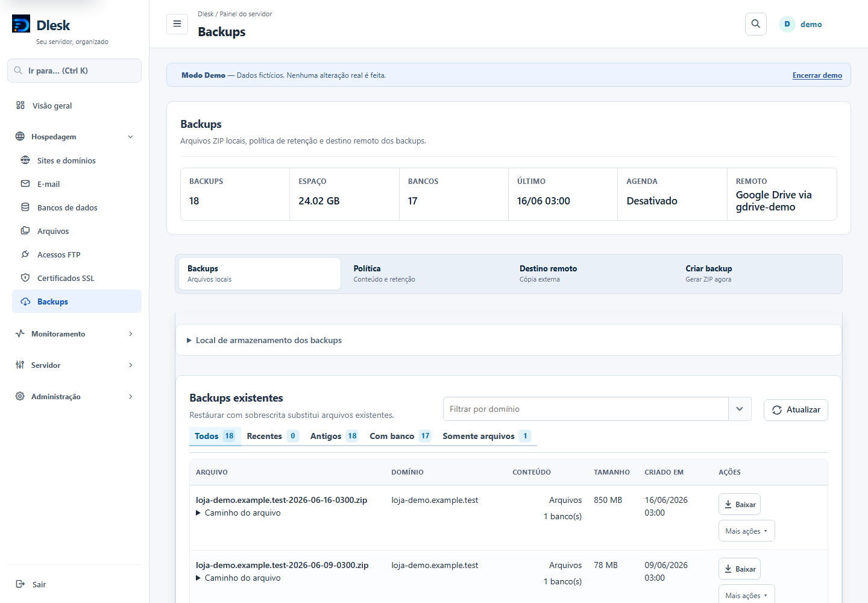
Task: Expand Caminho do arquivo for 06-09 backup
Action: (x=238, y=578)
